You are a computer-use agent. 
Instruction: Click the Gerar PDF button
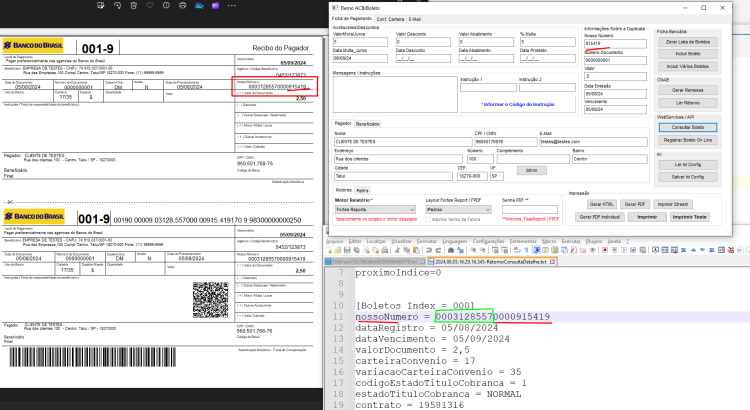(635, 204)
